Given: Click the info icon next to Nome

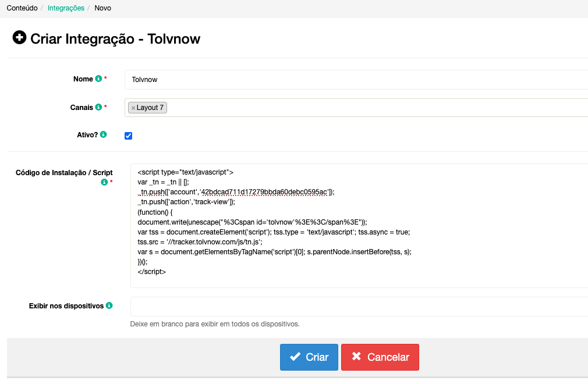Looking at the screenshot, I should pyautogui.click(x=98, y=79).
